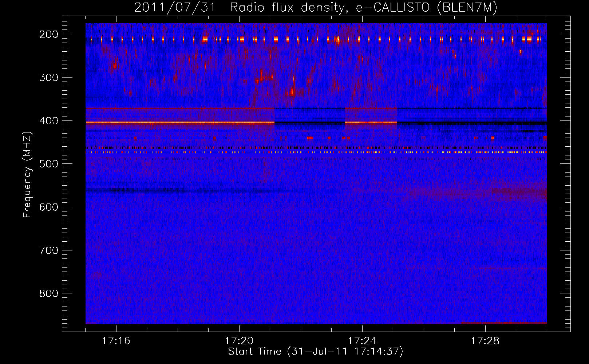Click the 'Start Time (31-Jul-11 17:14:37)' label
The width and height of the screenshot is (589, 364).
click(x=316, y=352)
